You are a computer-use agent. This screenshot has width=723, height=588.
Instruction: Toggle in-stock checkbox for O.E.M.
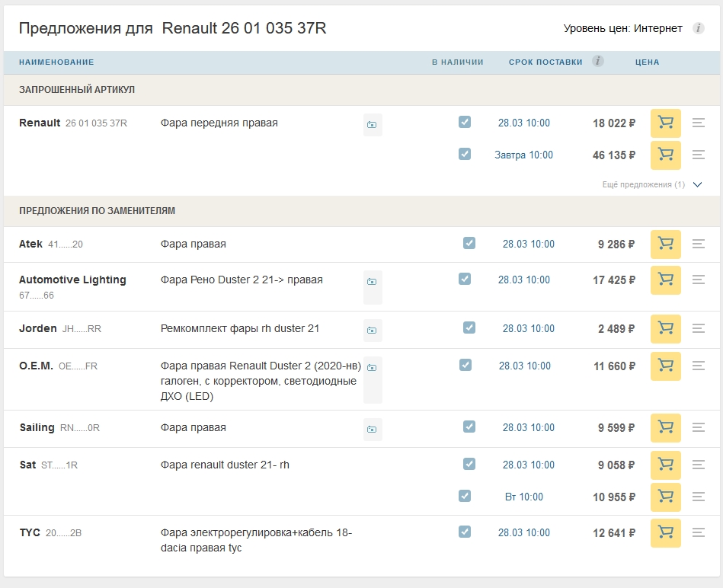[x=465, y=365]
